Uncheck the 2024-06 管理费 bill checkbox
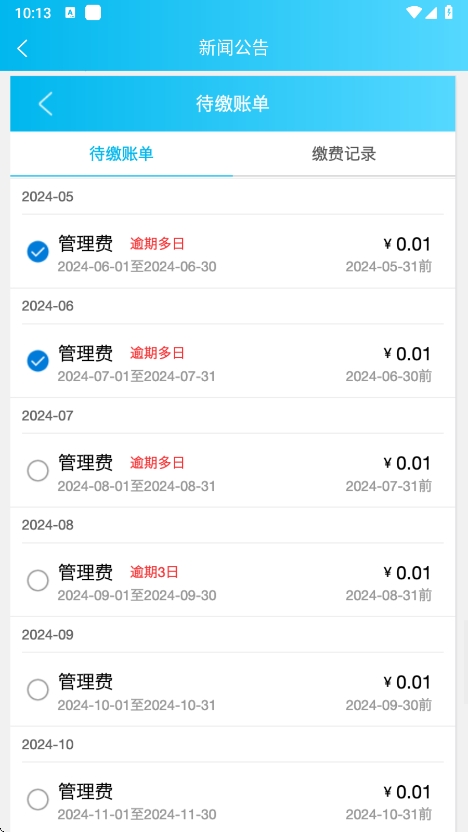 click(38, 361)
